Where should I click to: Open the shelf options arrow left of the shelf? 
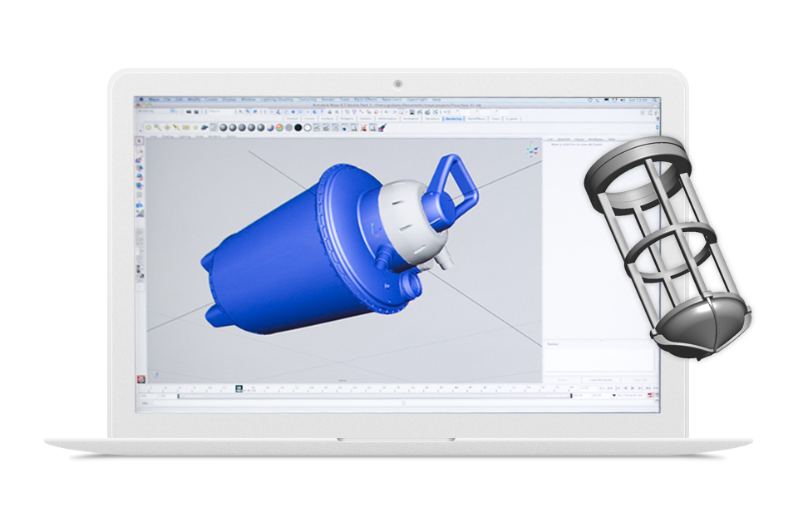[140, 131]
